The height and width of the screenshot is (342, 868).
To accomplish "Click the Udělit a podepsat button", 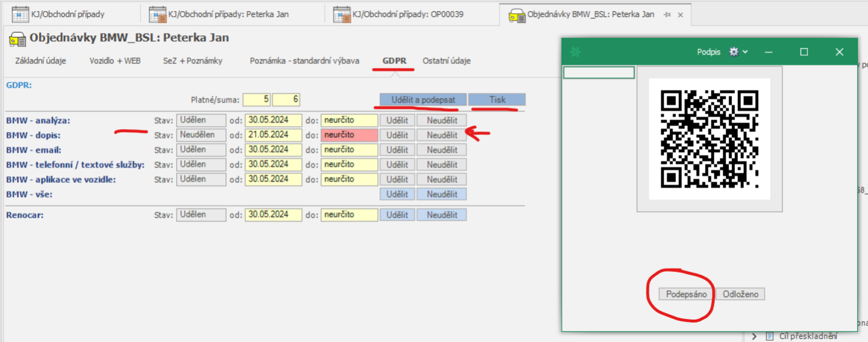I will coord(423,100).
